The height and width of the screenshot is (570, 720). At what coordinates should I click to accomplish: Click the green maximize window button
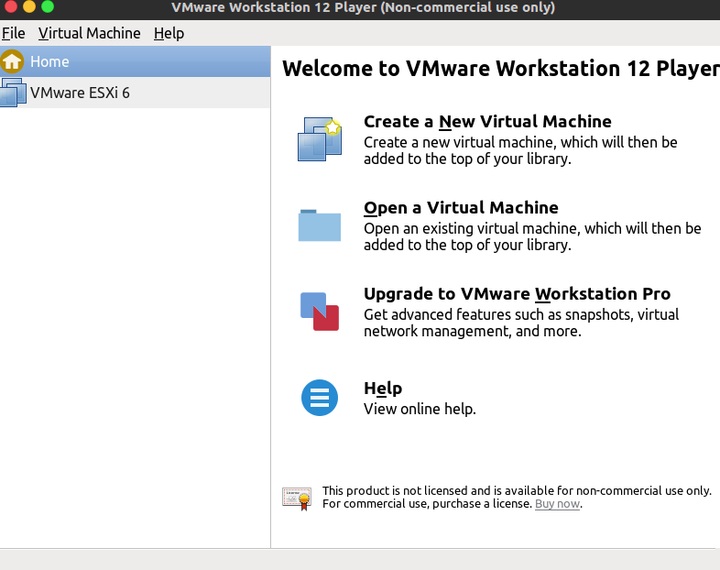click(47, 6)
